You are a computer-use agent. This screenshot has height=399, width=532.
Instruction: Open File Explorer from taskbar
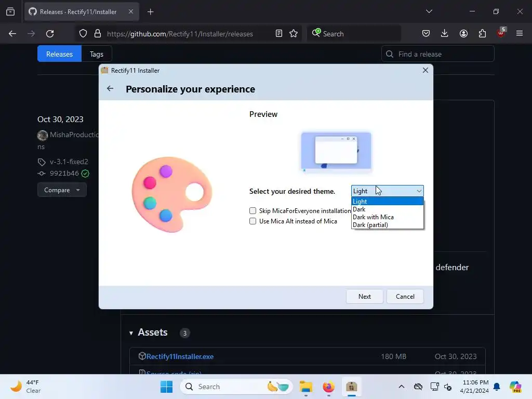tap(305, 387)
